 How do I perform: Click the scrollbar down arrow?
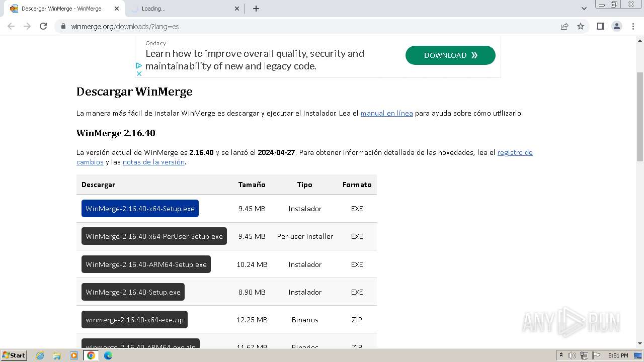(640, 343)
